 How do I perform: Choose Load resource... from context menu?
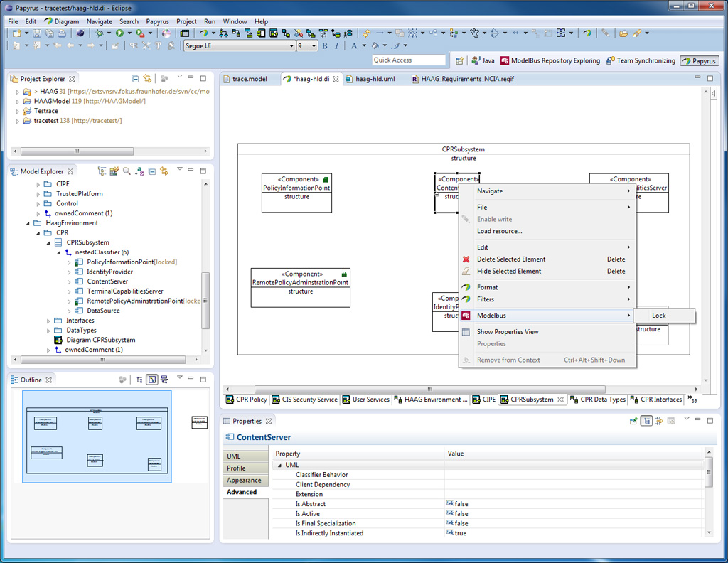click(x=547, y=231)
